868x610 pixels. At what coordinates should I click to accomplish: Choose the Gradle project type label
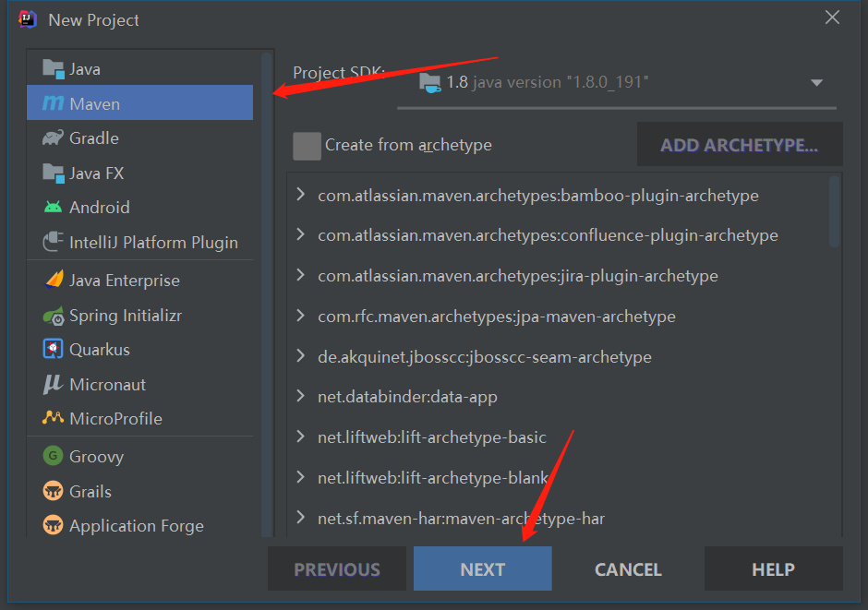pos(94,138)
